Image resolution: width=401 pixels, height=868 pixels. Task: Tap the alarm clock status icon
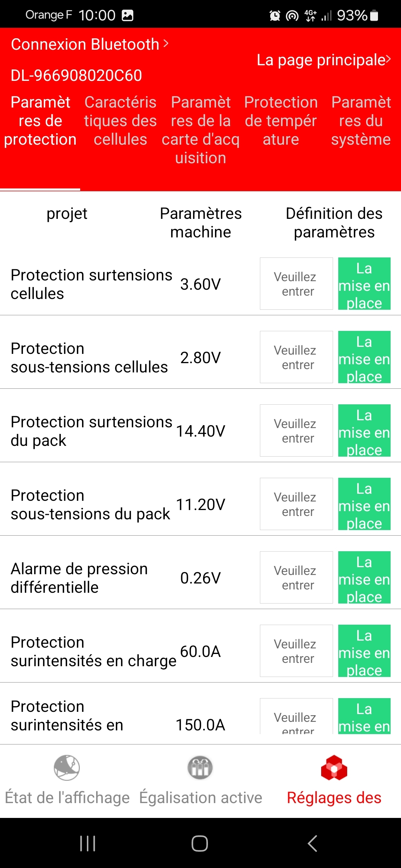point(275,16)
